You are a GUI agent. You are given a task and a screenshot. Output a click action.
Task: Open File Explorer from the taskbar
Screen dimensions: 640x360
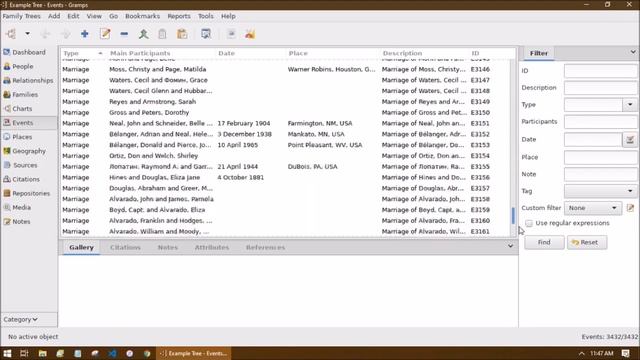42,353
